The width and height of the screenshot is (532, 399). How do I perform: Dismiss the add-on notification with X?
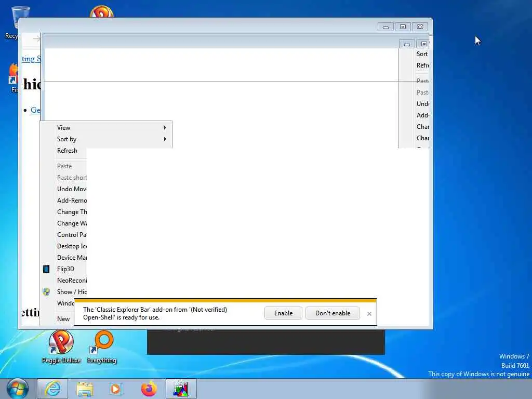tap(369, 314)
